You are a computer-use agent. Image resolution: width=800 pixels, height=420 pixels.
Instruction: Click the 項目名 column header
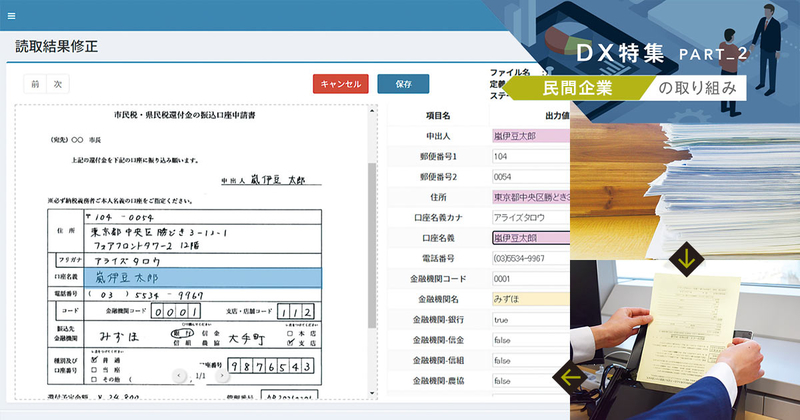438,116
